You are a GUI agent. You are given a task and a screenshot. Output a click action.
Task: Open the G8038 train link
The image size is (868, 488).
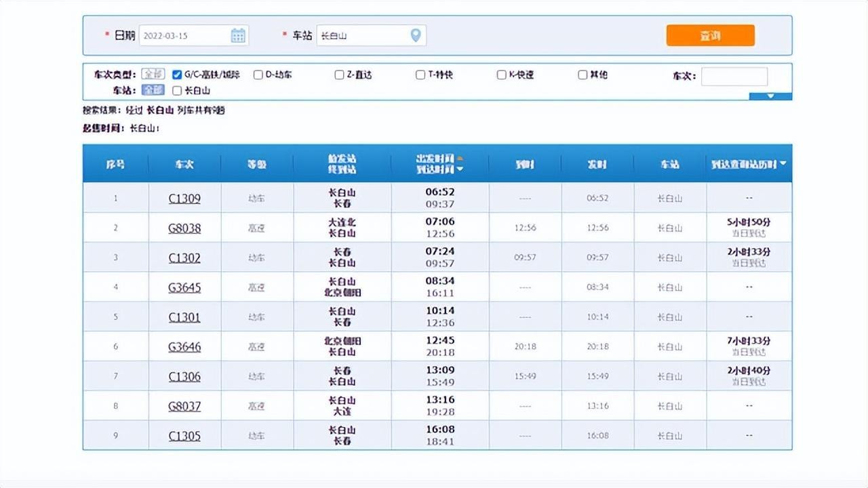coord(184,228)
